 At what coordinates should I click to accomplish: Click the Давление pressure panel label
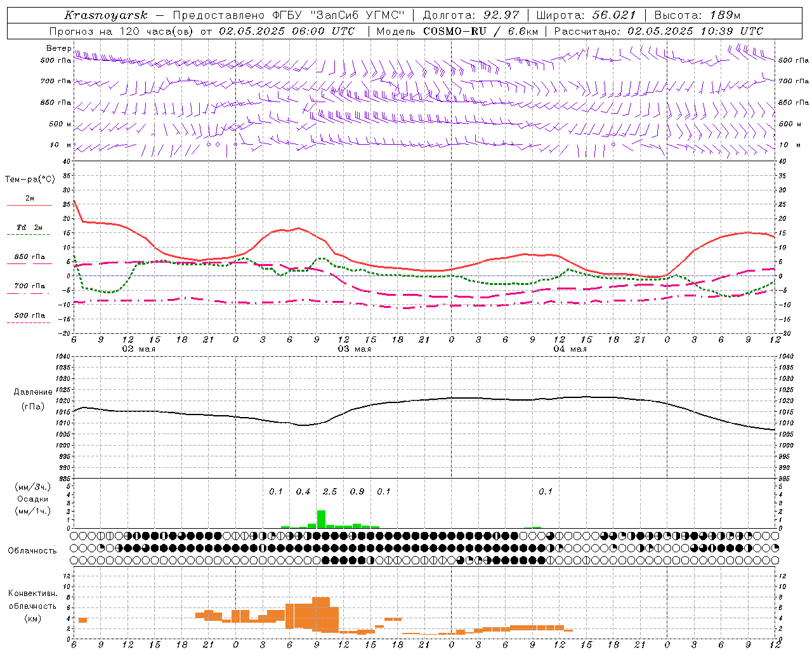click(33, 392)
